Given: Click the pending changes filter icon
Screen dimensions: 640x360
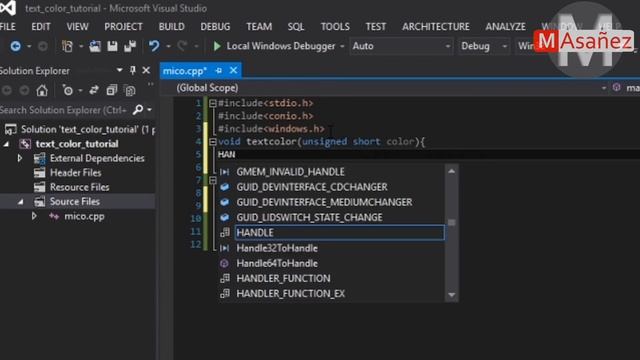Looking at the screenshot, I should point(68,90).
